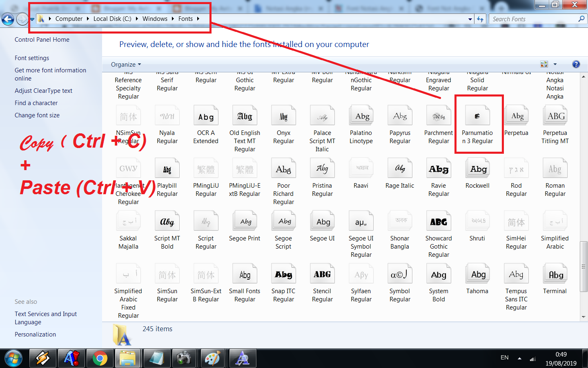Screen dimensions: 588x368
Task: Select the Onyx Regular font icon
Action: (x=283, y=116)
